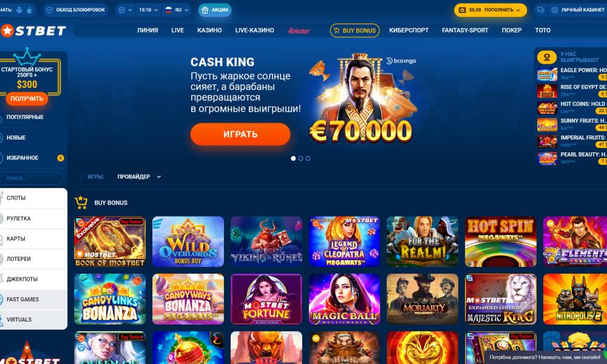Select the first banner carousel dot
This screenshot has height=364, width=607.
[293, 158]
